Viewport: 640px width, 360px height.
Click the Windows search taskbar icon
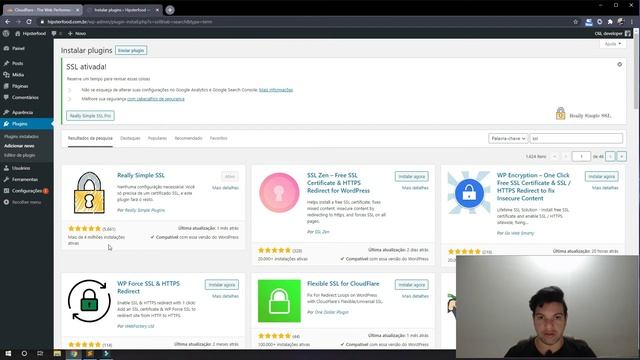coord(24,353)
